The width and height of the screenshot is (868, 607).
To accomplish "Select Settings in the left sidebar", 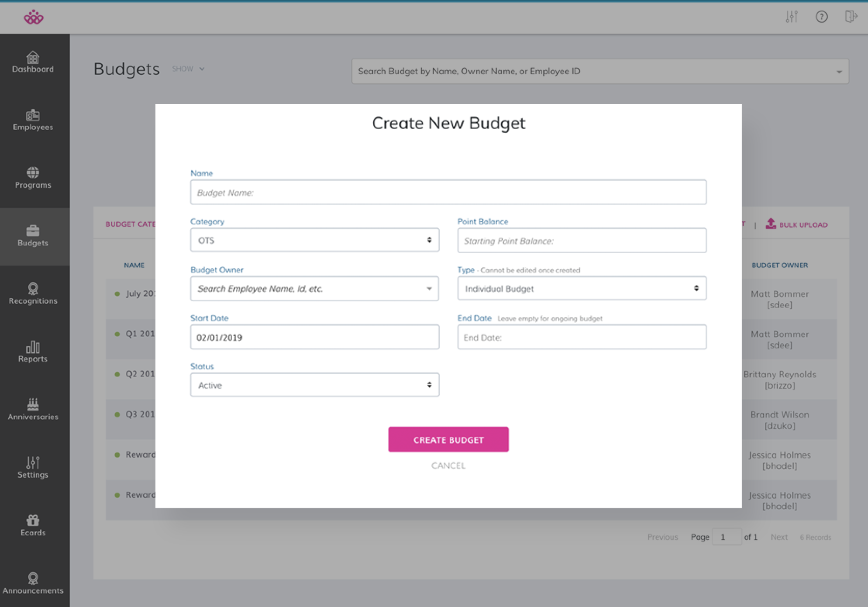I will pos(33,467).
